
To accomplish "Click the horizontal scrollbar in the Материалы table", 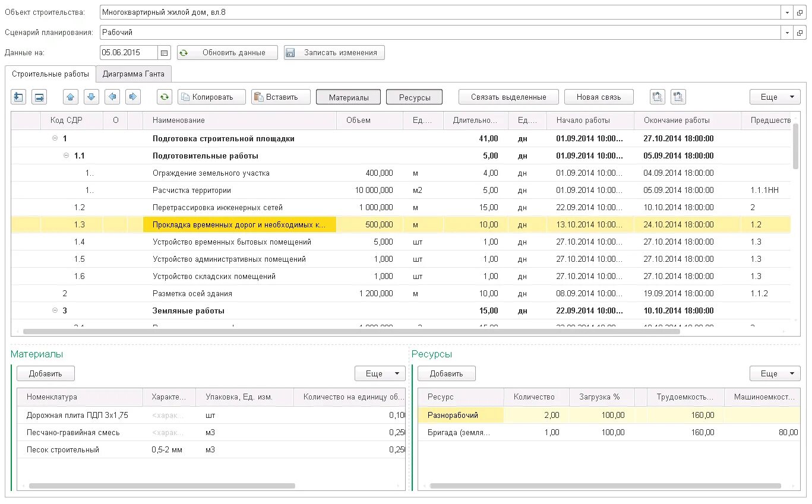I will 162,486.
